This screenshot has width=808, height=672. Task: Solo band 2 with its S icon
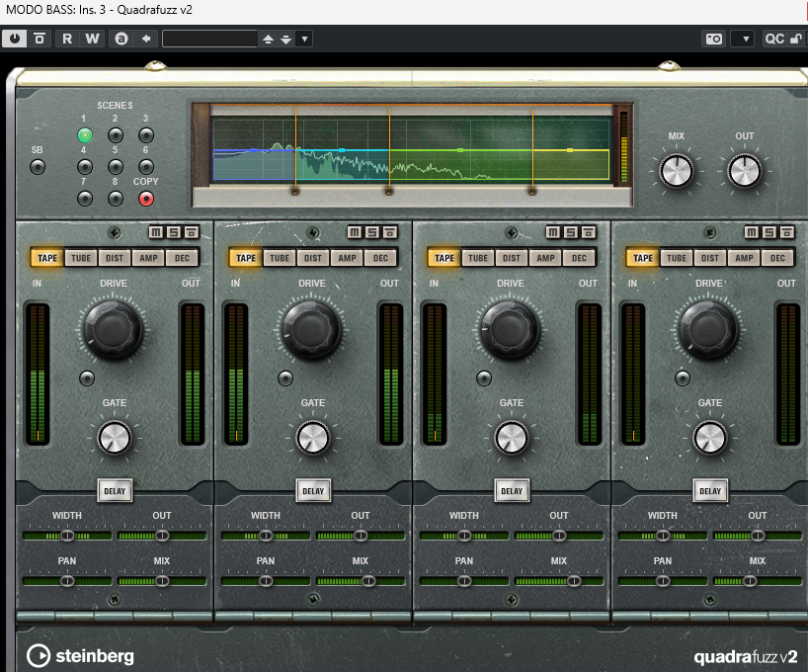(x=372, y=232)
